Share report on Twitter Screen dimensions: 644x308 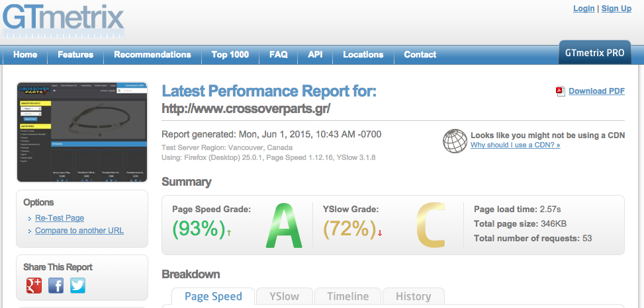coord(77,286)
